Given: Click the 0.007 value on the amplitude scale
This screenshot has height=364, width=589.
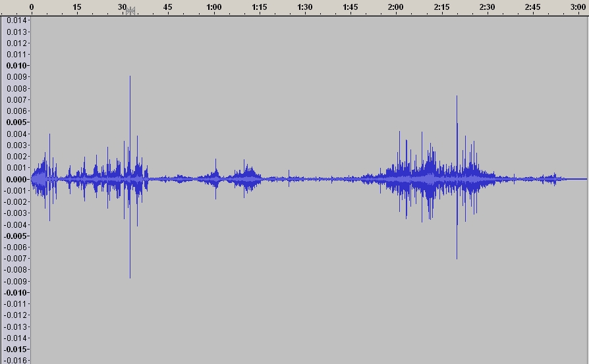Looking at the screenshot, I should tap(16, 100).
